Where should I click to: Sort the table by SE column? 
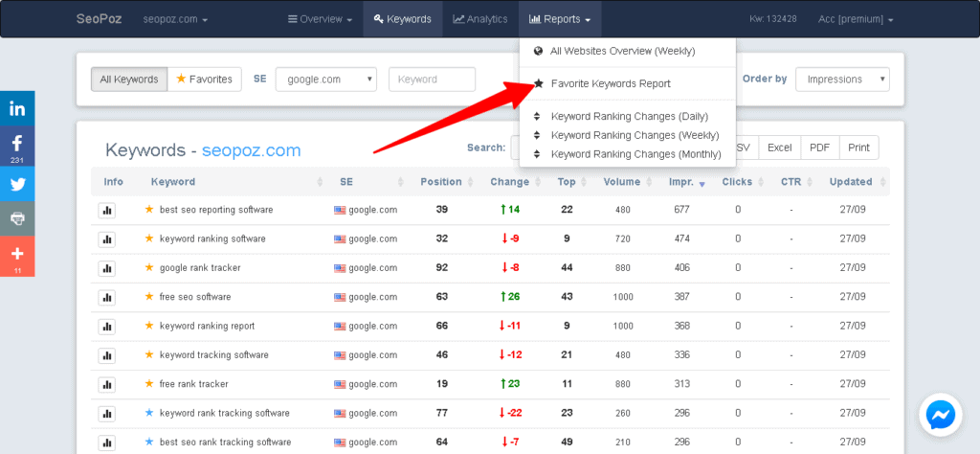370,182
